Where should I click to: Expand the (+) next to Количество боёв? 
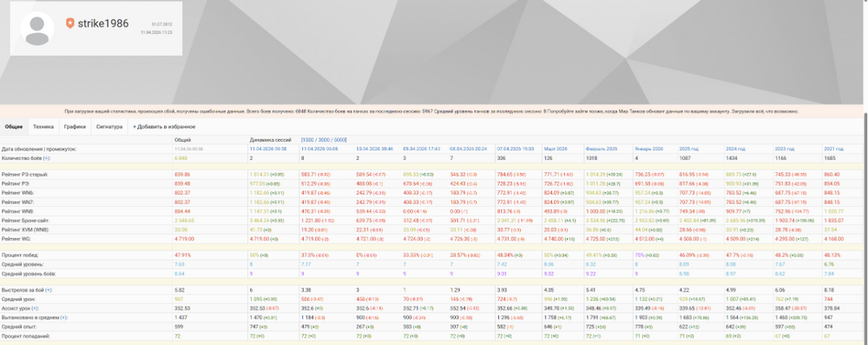(47, 159)
